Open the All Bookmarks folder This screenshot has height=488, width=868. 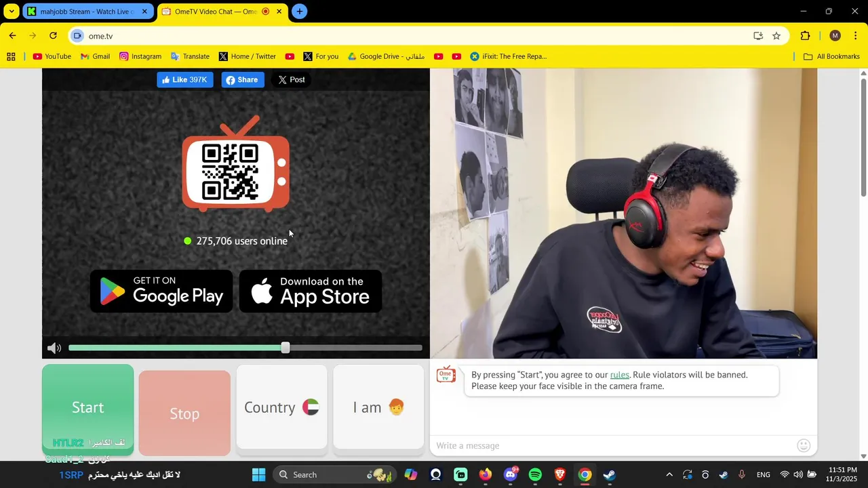(831, 56)
